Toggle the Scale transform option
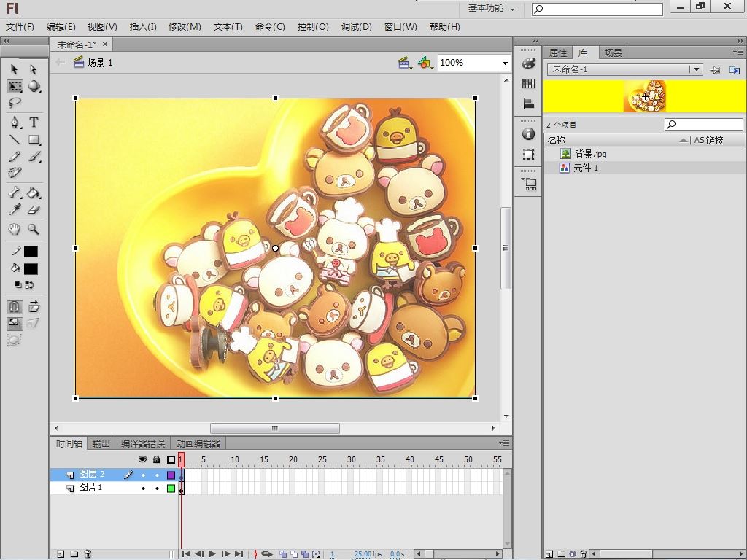The height and width of the screenshot is (560, 747). coord(15,323)
